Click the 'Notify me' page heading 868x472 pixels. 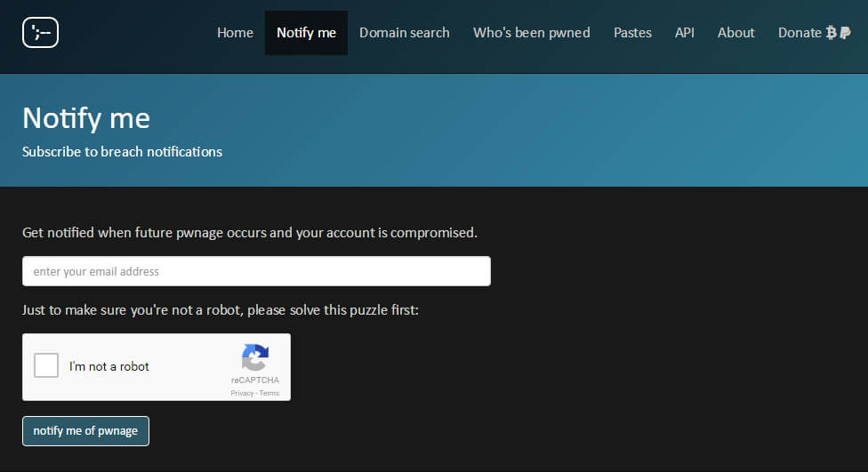86,118
